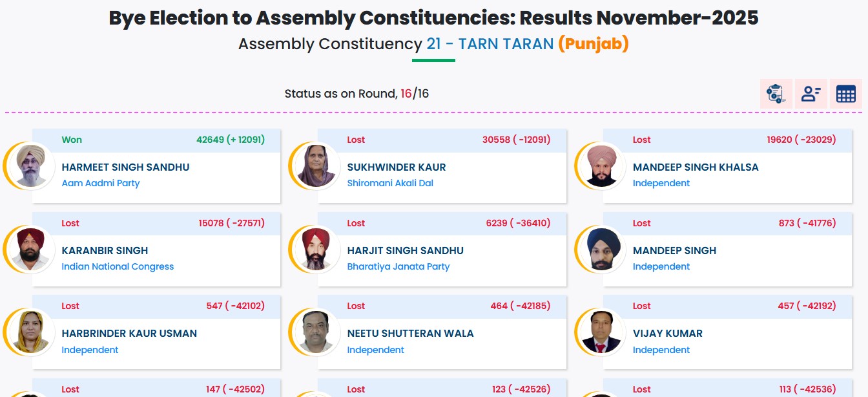
Task: Click the HARMEET SINGH SANDHU name
Action: click(x=125, y=167)
